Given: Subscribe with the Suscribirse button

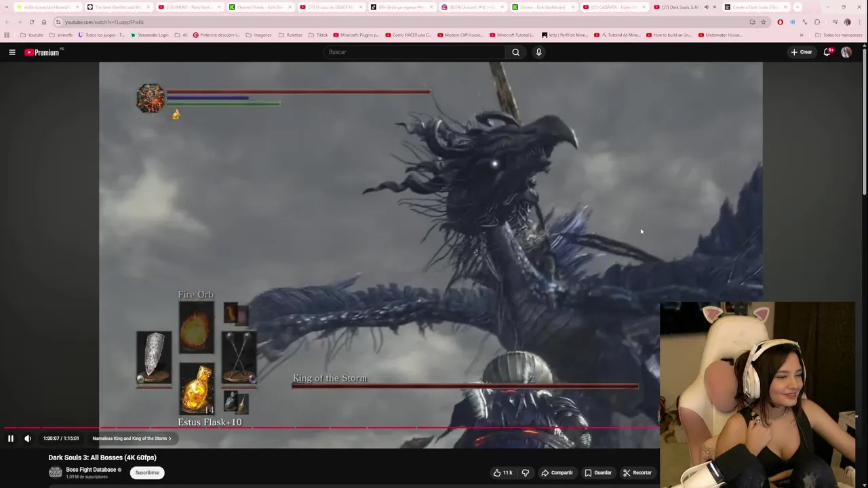Looking at the screenshot, I should pyautogui.click(x=147, y=472).
